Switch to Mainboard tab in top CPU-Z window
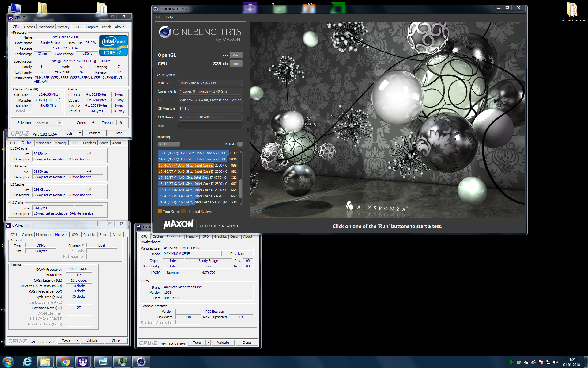Screen dimensions: 588x368 tap(46, 27)
